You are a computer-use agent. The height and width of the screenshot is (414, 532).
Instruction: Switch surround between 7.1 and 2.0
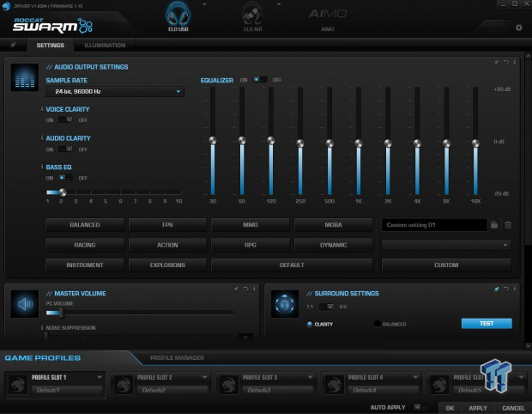click(x=326, y=307)
